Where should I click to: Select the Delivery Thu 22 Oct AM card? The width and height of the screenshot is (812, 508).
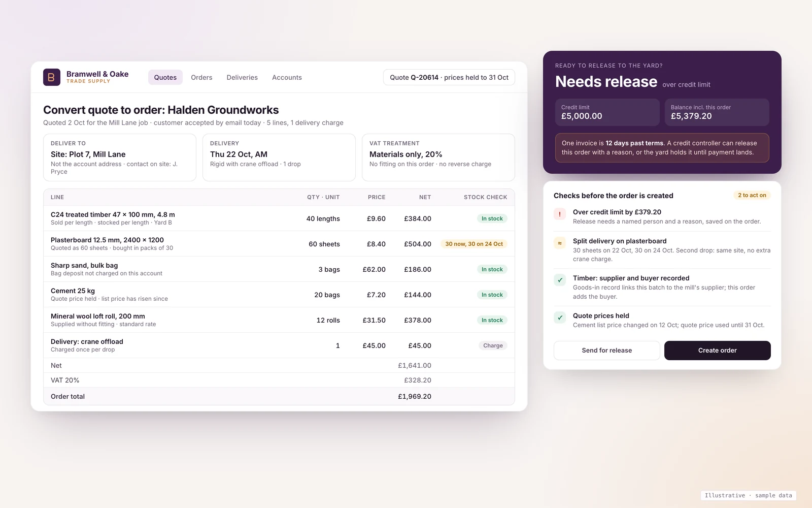[x=279, y=157]
